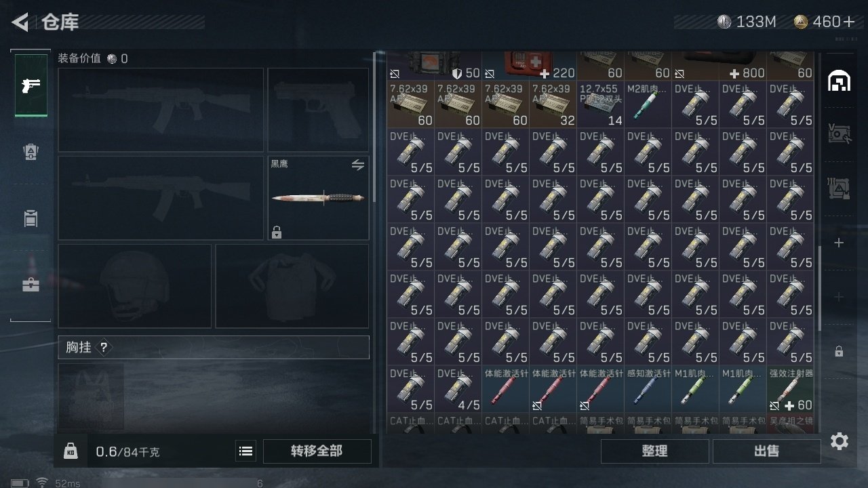The height and width of the screenshot is (488, 868).
Task: Open the settings gear icon
Action: tap(840, 442)
